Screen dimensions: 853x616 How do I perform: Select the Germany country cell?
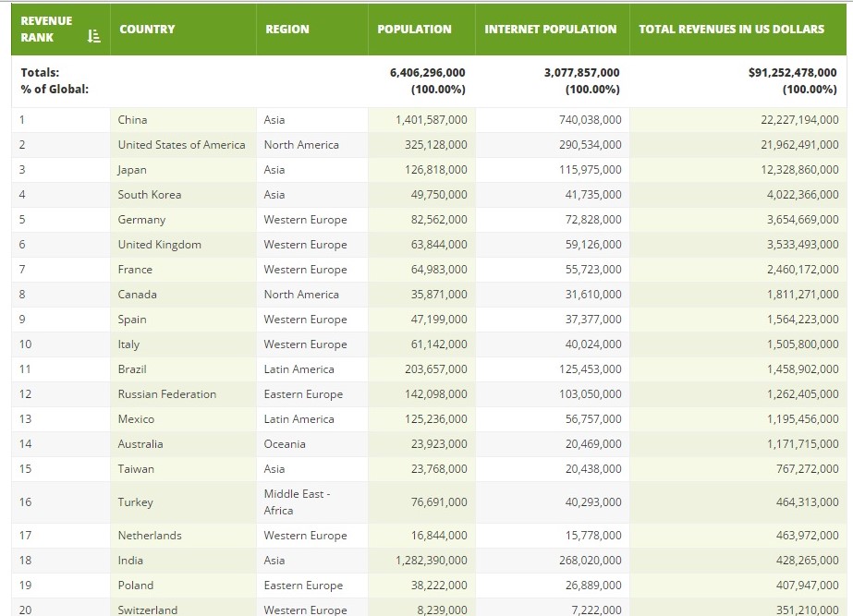tap(141, 220)
